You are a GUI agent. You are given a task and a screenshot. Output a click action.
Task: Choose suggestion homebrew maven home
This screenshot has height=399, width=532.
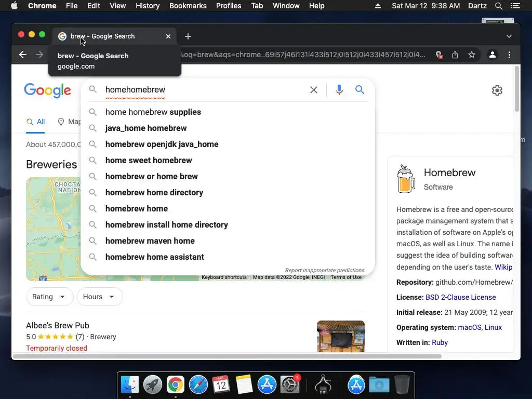pyautogui.click(x=228, y=241)
